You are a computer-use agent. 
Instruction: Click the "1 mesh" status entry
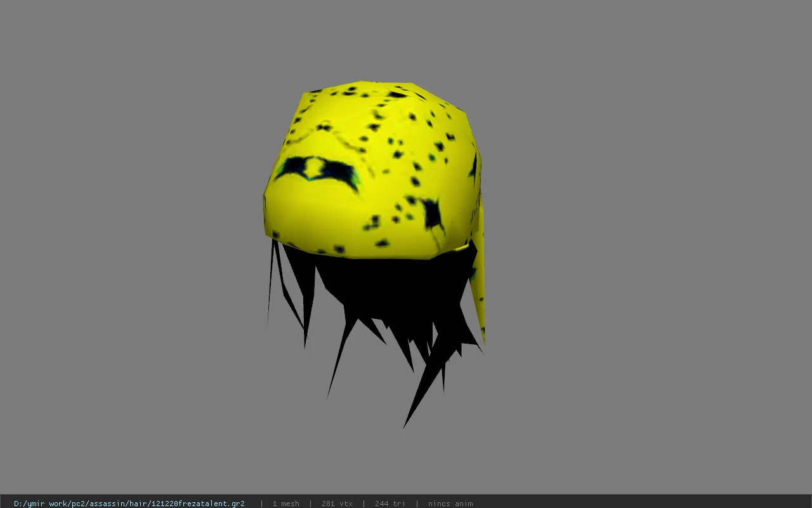285,504
